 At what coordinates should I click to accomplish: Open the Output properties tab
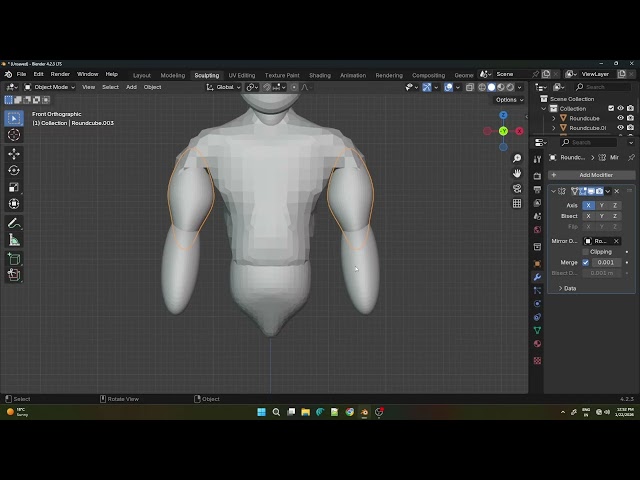tap(537, 189)
